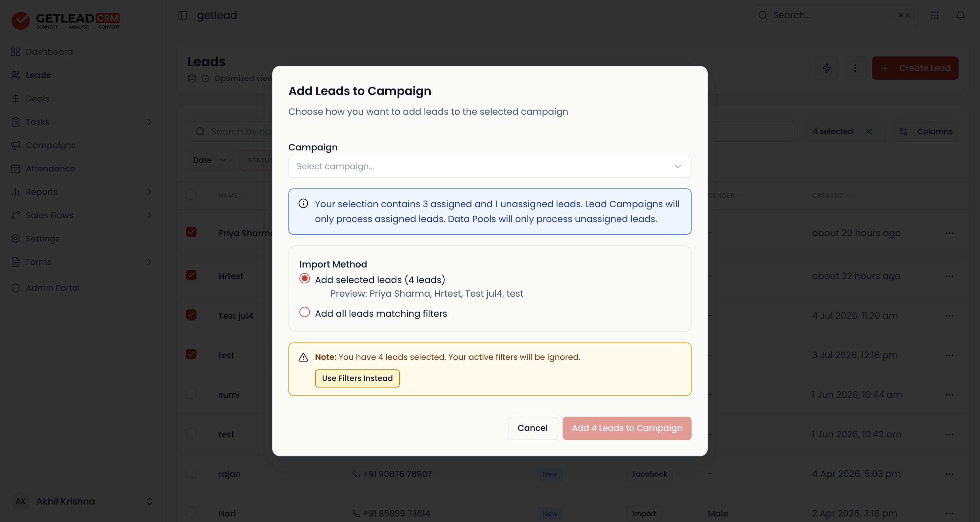Open the apps grid icon
The height and width of the screenshot is (522, 980).
[x=934, y=15]
